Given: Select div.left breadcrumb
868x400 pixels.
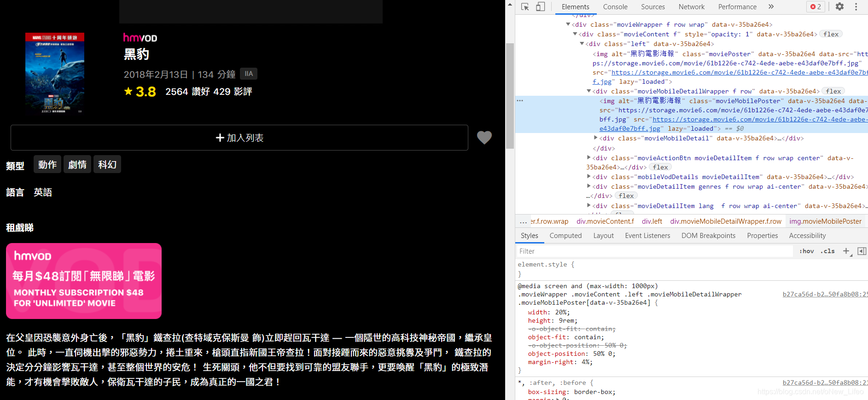Looking at the screenshot, I should [x=652, y=221].
